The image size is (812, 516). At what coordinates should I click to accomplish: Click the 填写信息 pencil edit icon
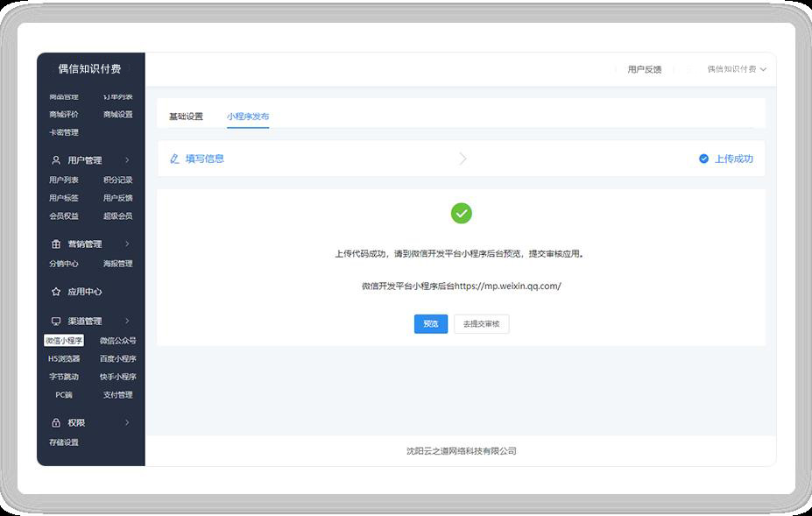[174, 159]
